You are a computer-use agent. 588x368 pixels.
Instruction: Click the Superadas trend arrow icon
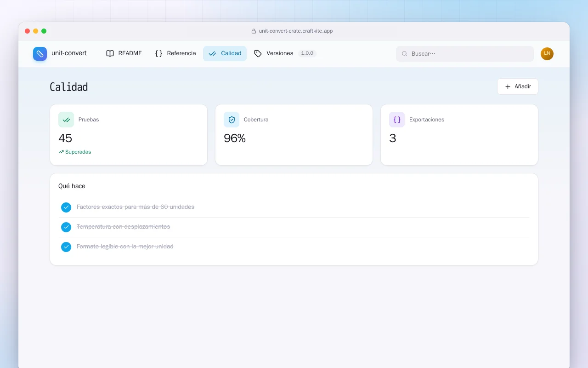coord(61,152)
